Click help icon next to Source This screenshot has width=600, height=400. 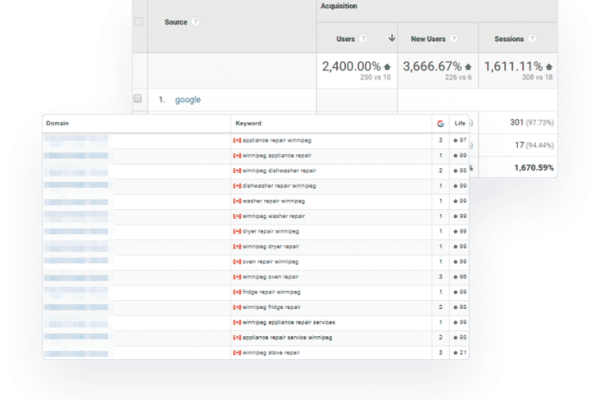tap(195, 21)
